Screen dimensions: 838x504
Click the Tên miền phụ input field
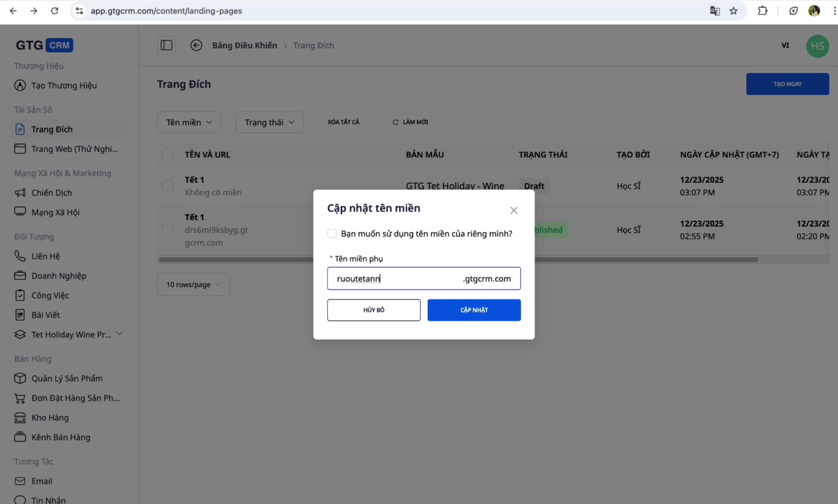coord(397,279)
